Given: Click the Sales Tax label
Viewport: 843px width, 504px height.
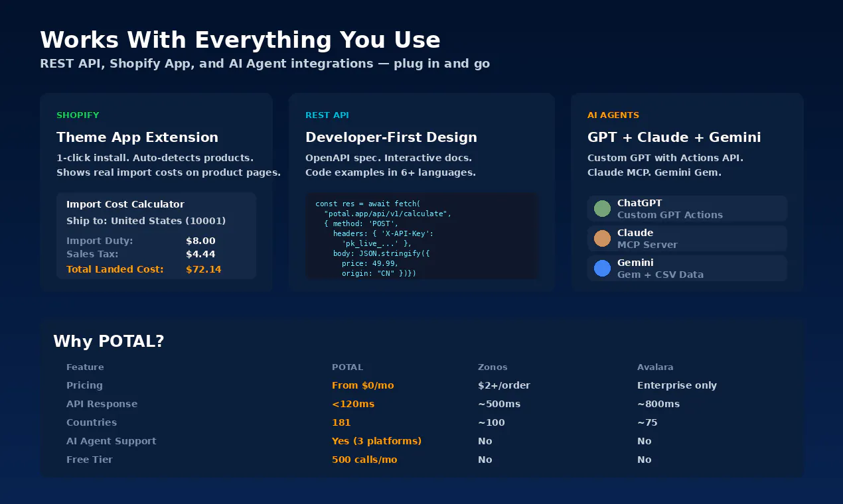Looking at the screenshot, I should point(92,254).
